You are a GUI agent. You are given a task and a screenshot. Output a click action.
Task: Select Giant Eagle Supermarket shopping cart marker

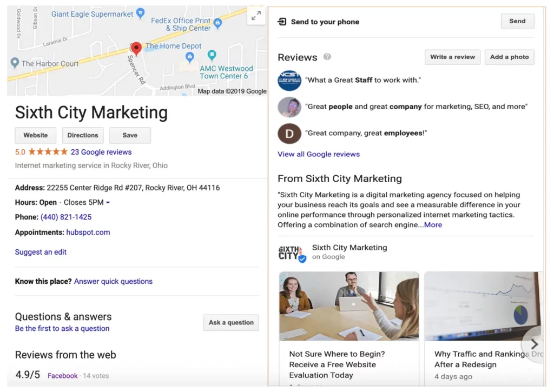(x=141, y=13)
